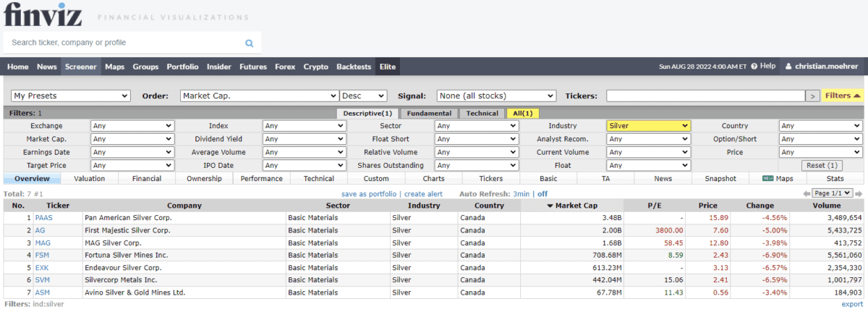868x312 pixels.
Task: Open the Insider menu item
Action: [x=219, y=67]
